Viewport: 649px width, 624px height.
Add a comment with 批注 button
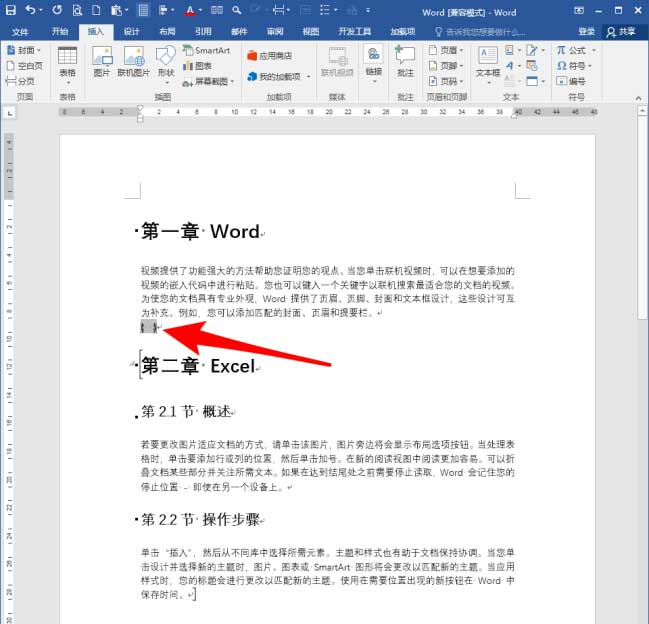coord(404,61)
